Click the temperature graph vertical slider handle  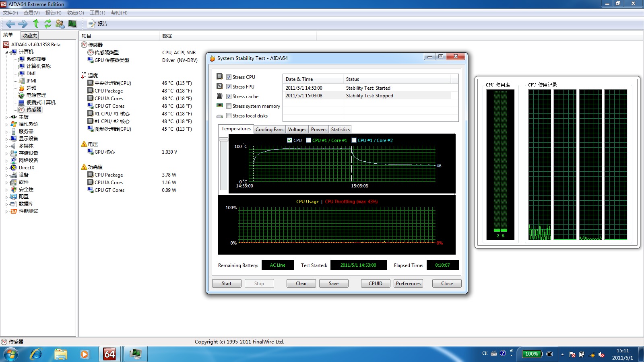(223, 139)
